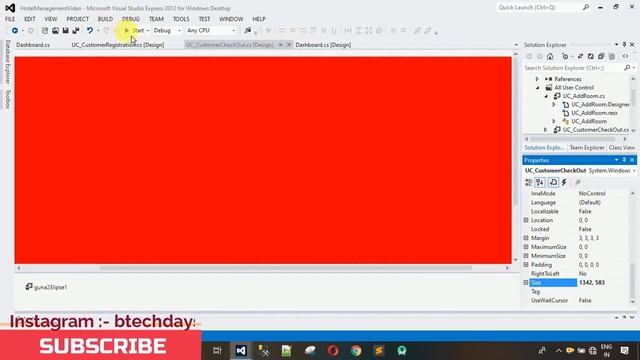Click the Search Solution Explorer field
Image resolution: width=640 pixels, height=360 pixels.
[x=573, y=68]
